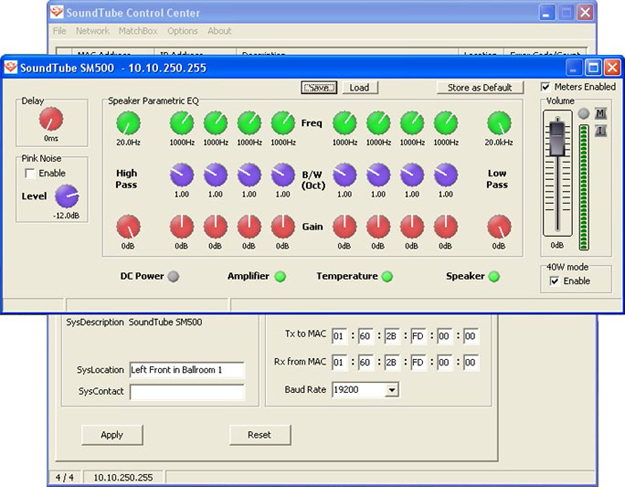Screen dimensions: 625x487
Task: Click the Store as Default button
Action: [x=480, y=88]
